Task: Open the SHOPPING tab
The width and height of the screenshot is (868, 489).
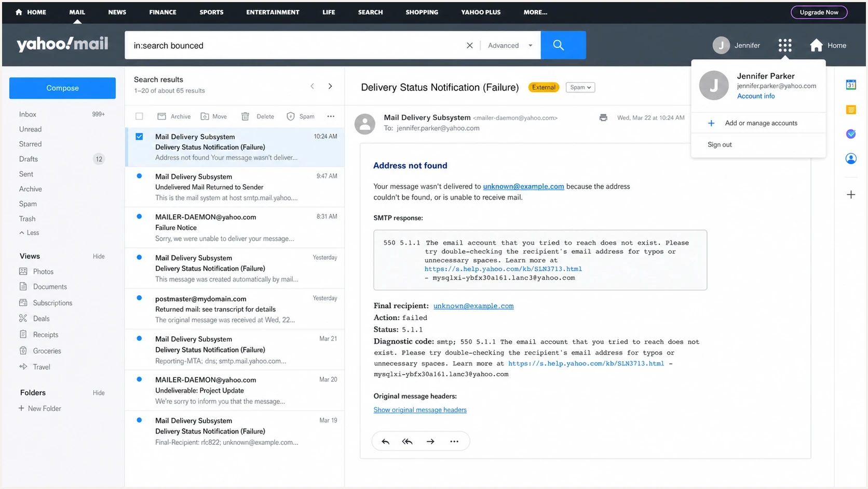Action: pyautogui.click(x=422, y=12)
